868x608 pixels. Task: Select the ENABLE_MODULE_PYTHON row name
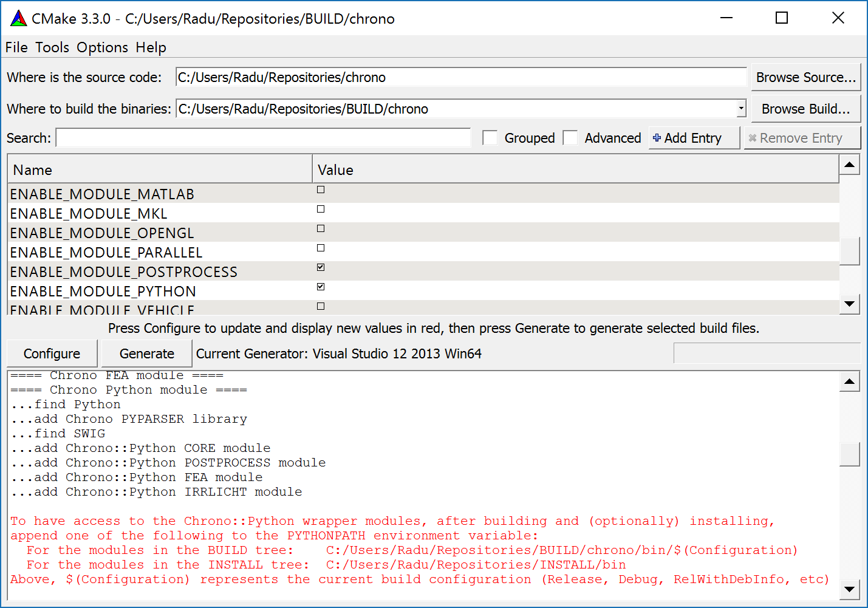[103, 292]
